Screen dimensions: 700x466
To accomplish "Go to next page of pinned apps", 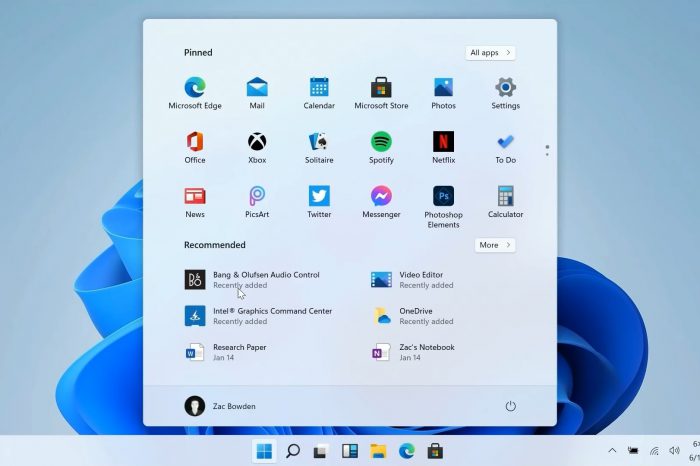I will [x=547, y=154].
